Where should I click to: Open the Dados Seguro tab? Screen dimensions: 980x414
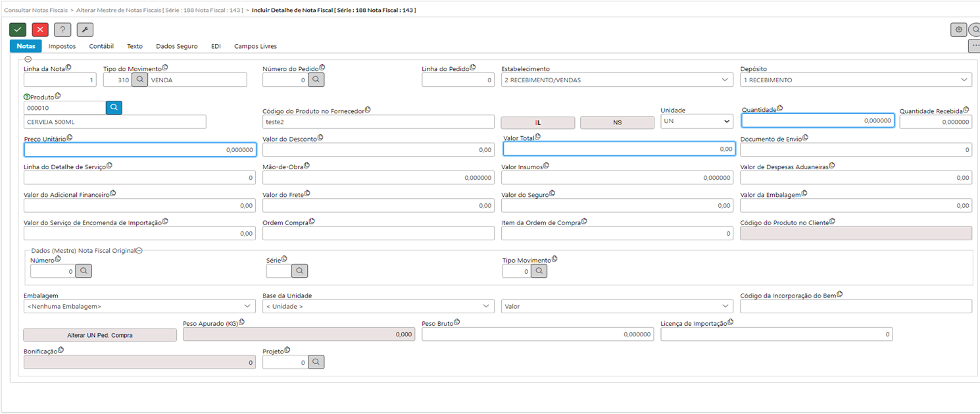pos(176,46)
